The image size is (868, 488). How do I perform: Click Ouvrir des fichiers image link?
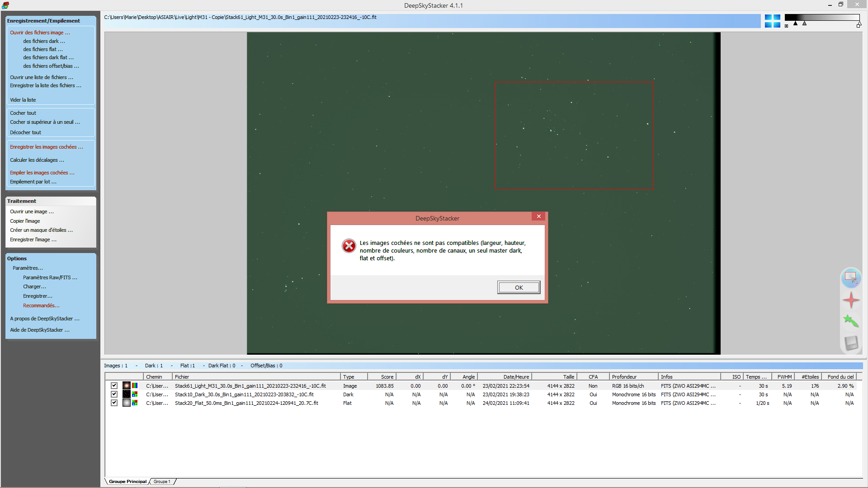pyautogui.click(x=40, y=33)
